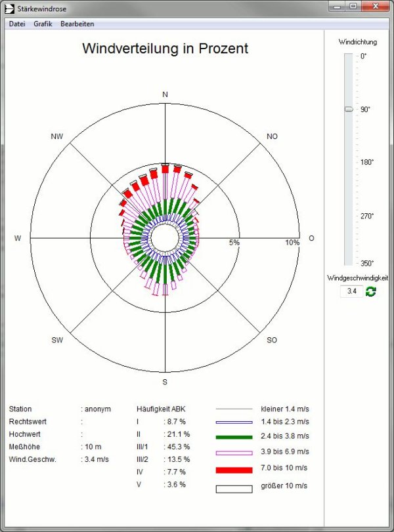
Task: Click the N compass label on wind rose
Action: tap(165, 95)
